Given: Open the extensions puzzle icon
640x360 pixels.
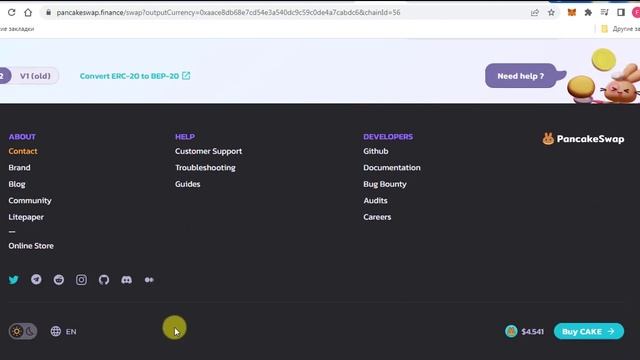Looking at the screenshot, I should [588, 13].
